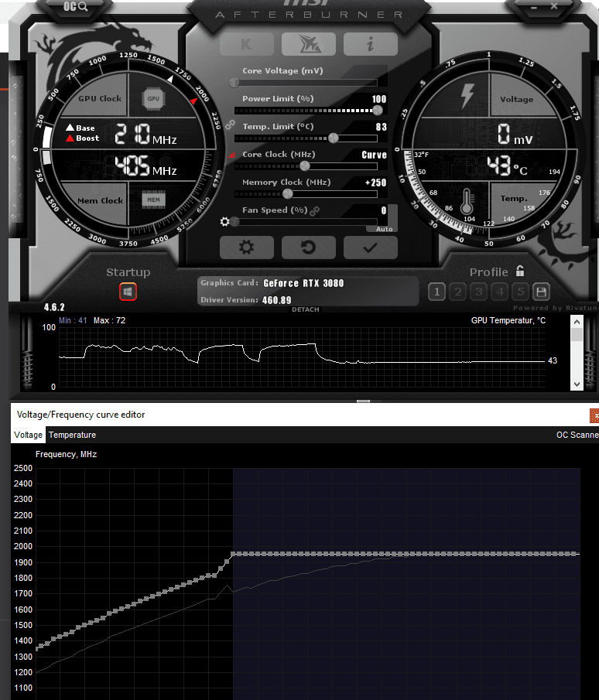The width and height of the screenshot is (599, 700).
Task: Click the profile lock icon
Action: pos(520,271)
